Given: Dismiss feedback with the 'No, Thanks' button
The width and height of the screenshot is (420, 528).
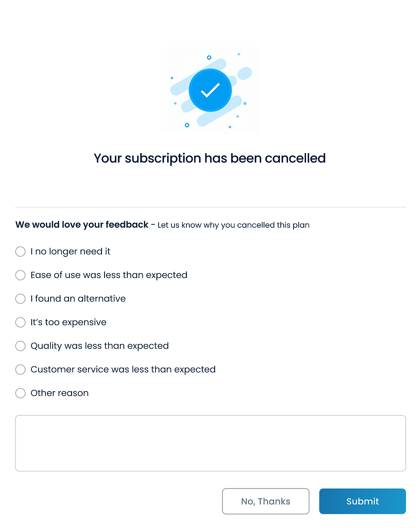Looking at the screenshot, I should 266,501.
